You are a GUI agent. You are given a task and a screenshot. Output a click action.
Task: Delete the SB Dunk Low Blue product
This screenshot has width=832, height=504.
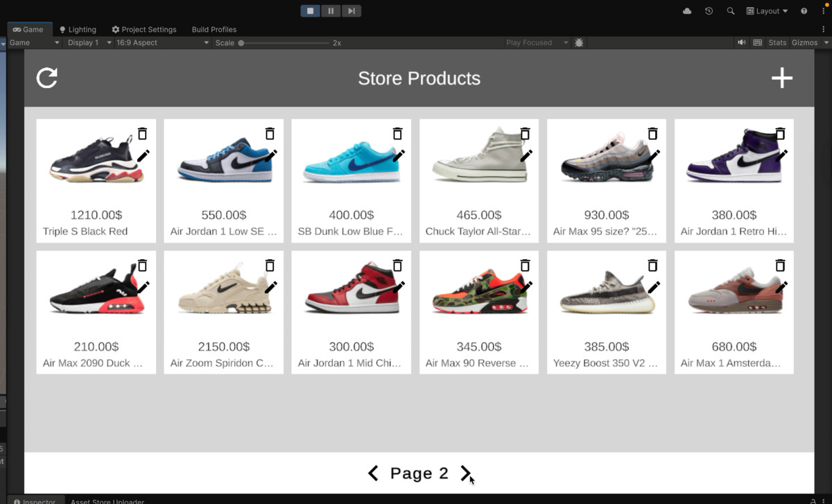[397, 133]
